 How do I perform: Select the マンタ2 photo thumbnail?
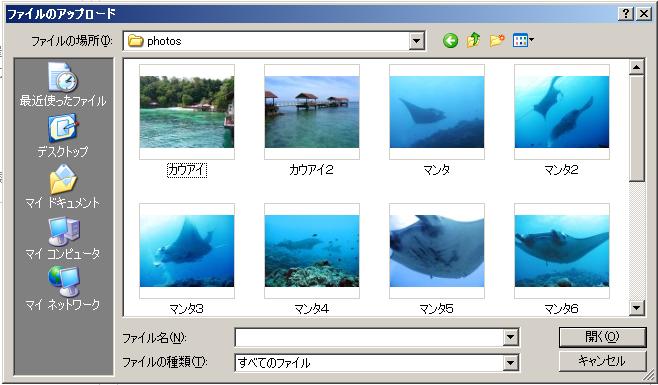tap(562, 112)
